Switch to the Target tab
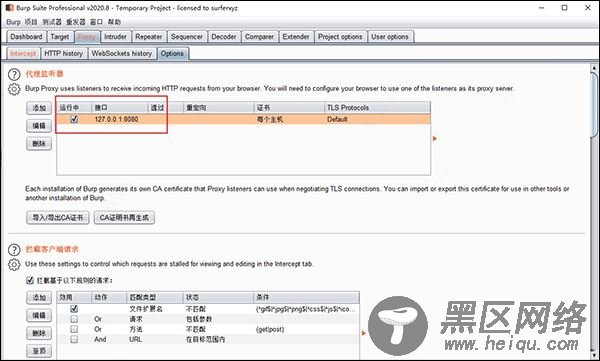The width and height of the screenshot is (600, 361). pyautogui.click(x=60, y=37)
